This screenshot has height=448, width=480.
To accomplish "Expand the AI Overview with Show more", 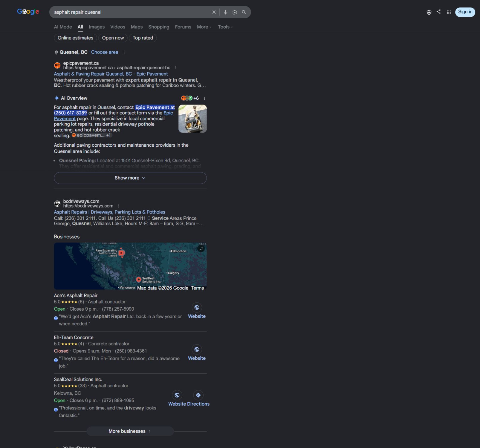I will pos(130,178).
